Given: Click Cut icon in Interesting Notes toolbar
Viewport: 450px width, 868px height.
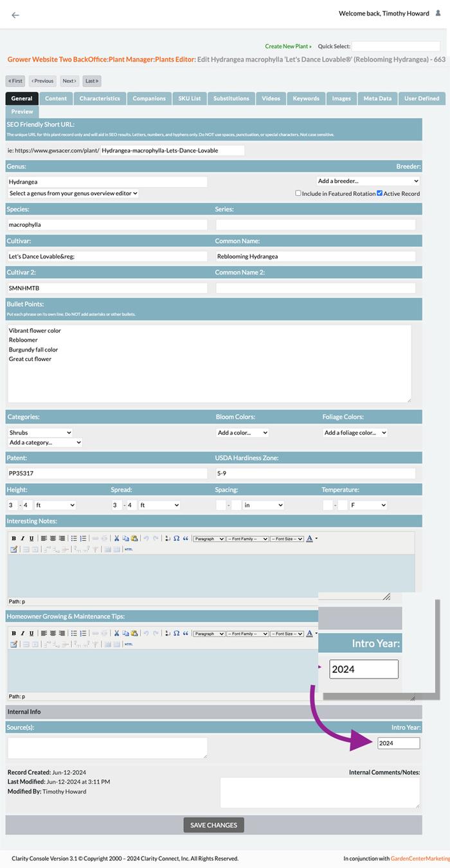Looking at the screenshot, I should tap(116, 538).
